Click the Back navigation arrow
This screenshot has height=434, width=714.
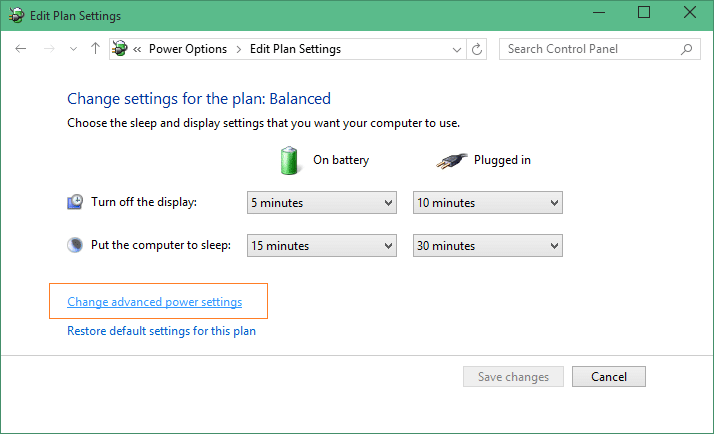(21, 49)
